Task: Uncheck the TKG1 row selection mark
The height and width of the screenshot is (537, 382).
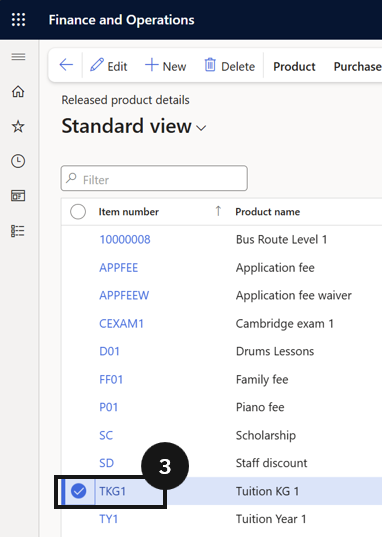Action: point(78,491)
